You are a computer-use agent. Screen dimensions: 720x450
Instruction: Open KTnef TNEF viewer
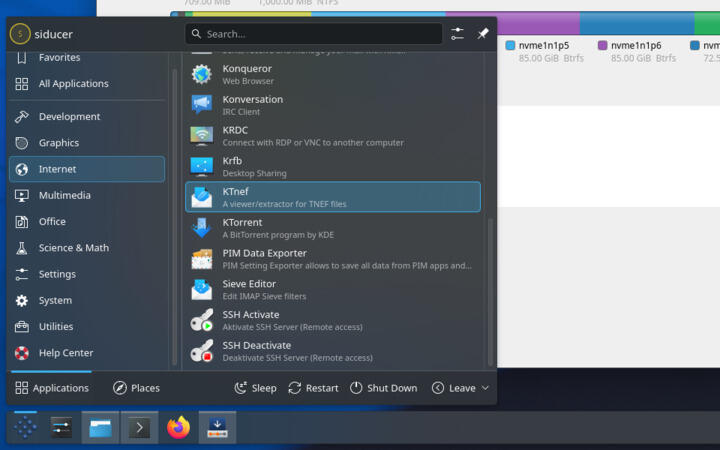[x=333, y=197]
